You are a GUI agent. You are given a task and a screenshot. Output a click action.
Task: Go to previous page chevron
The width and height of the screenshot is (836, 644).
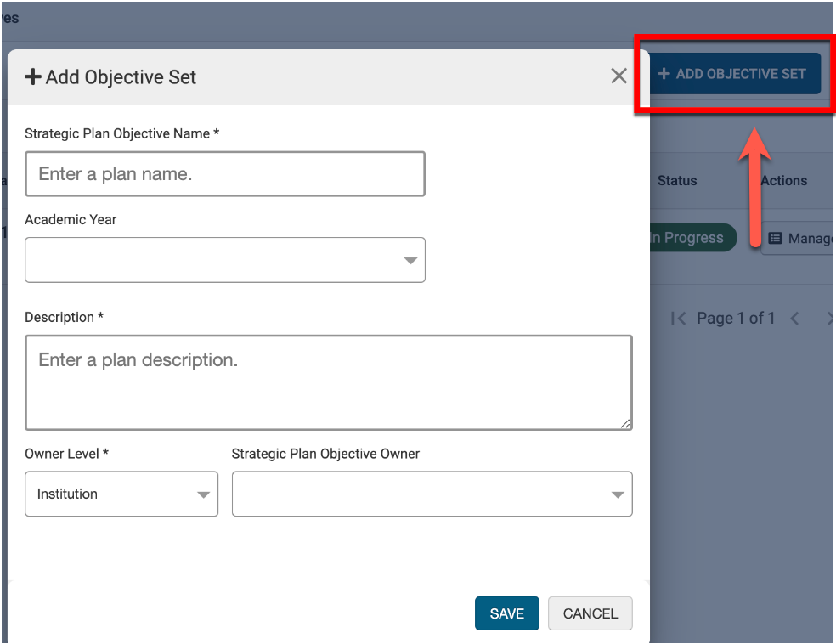[794, 319]
